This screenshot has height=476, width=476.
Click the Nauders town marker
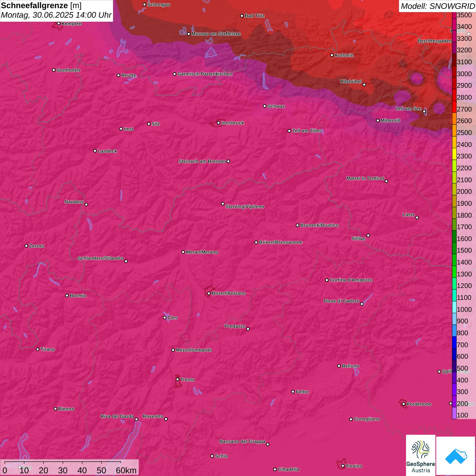tap(86, 205)
